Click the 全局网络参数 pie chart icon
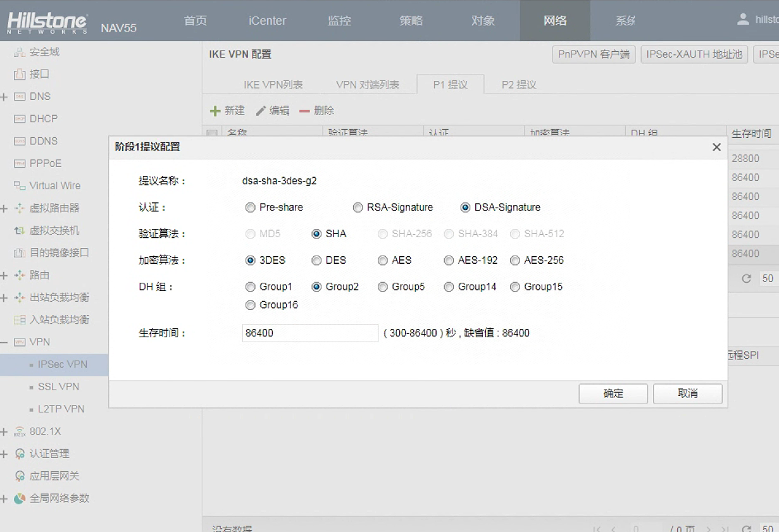The width and height of the screenshot is (779, 532). [20, 498]
